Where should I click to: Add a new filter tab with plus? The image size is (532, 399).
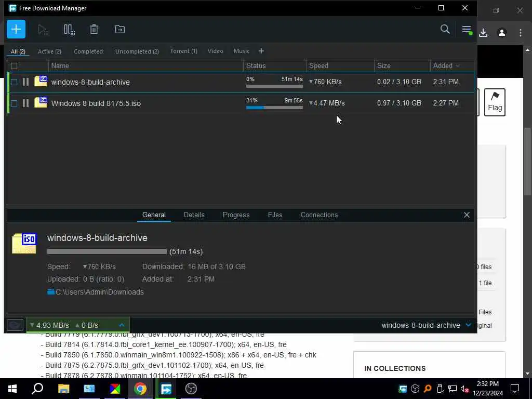tap(261, 51)
